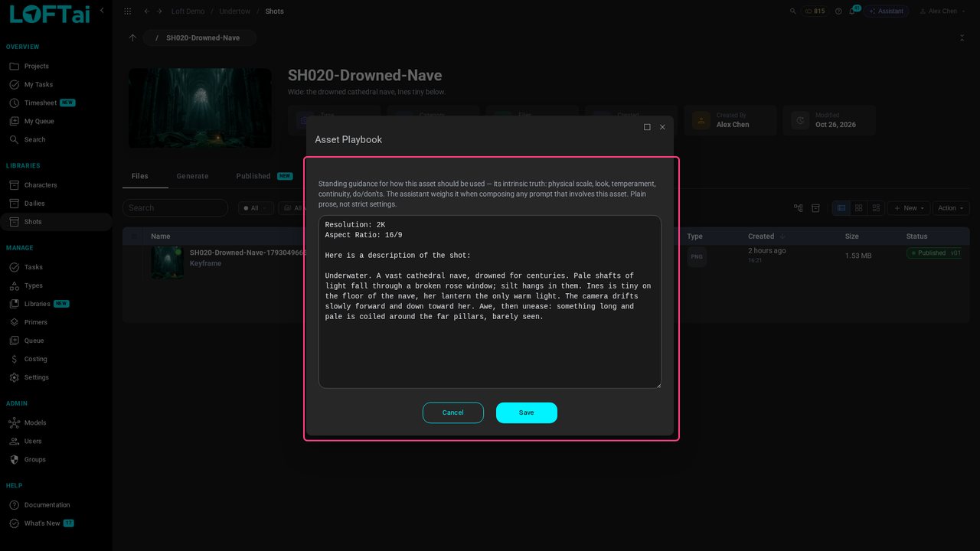Screen dimensions: 980x551
Task: Show the hierarchy tree view
Action: click(x=799, y=208)
